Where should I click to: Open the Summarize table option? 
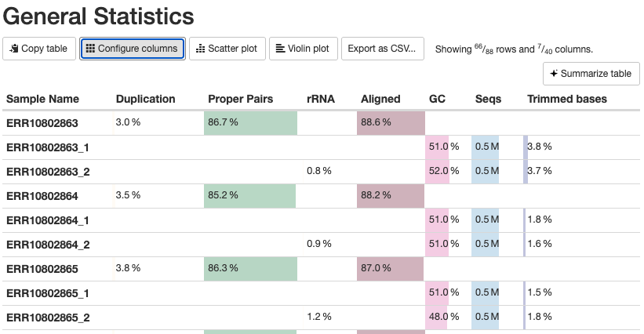[x=591, y=74]
